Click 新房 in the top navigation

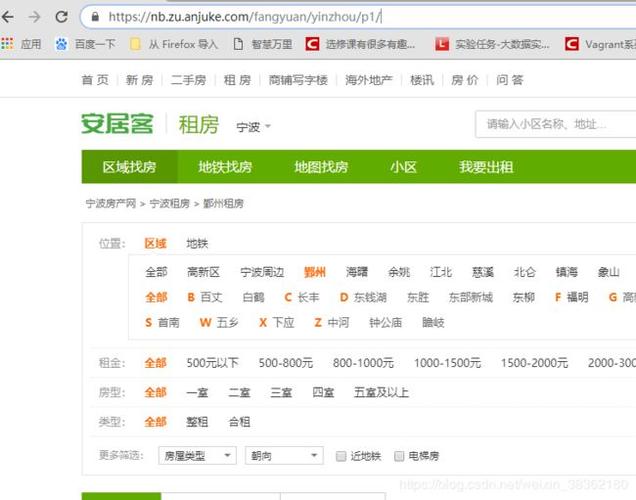tap(140, 80)
